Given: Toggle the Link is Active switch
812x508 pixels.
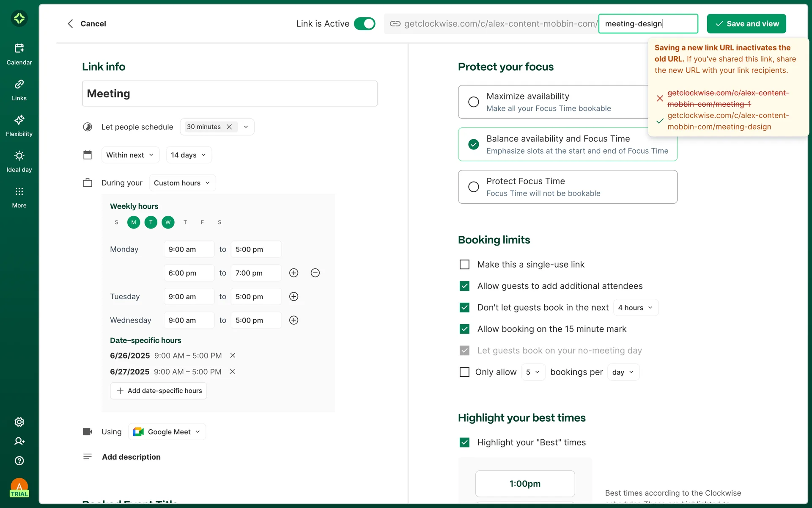Looking at the screenshot, I should pyautogui.click(x=364, y=24).
